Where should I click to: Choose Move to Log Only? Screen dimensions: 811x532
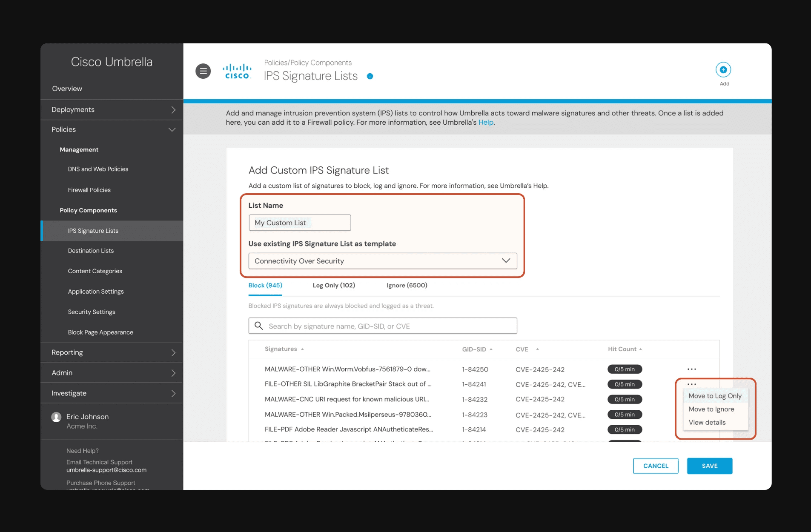pyautogui.click(x=715, y=396)
